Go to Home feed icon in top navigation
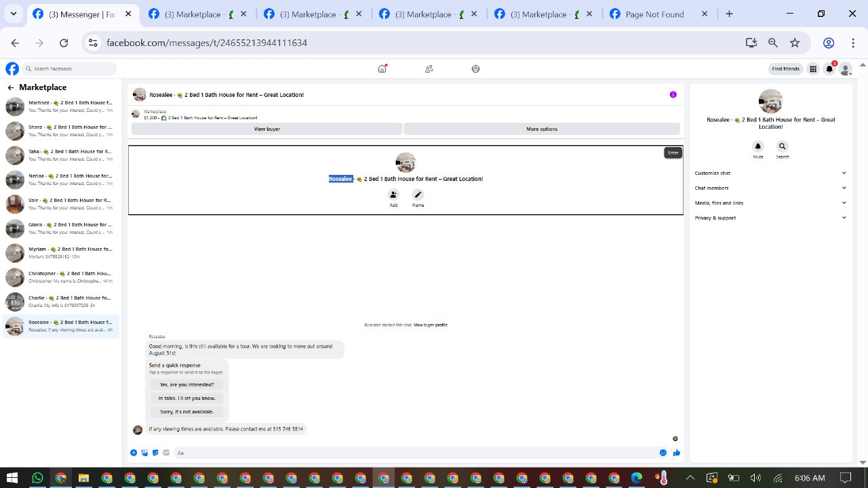Viewport: 868px width, 488px height. (x=382, y=68)
